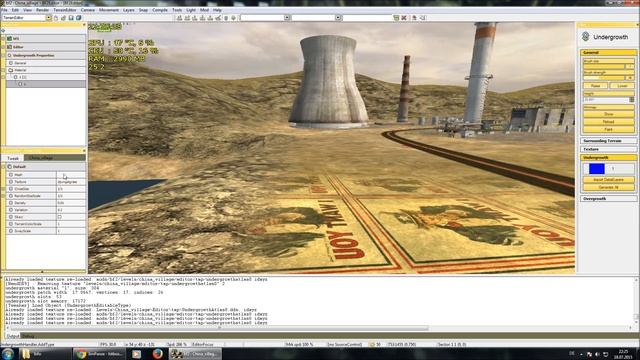Click the first terrain tool icon in toolbar
The image size is (640, 360).
179,18
